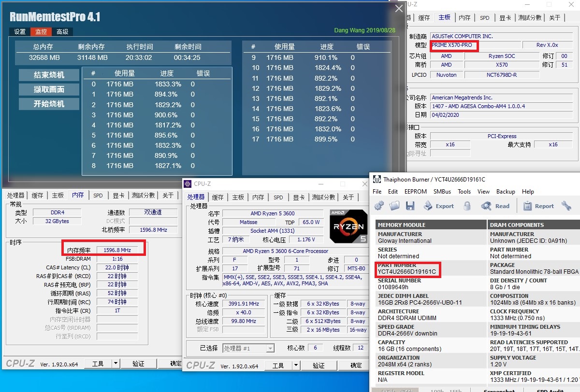
Task: Select 监控 tab in RunMemtestPro
Action: pos(41,32)
